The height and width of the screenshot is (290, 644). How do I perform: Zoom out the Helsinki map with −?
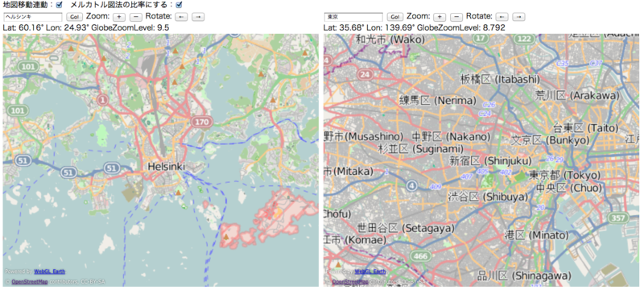pyautogui.click(x=136, y=17)
